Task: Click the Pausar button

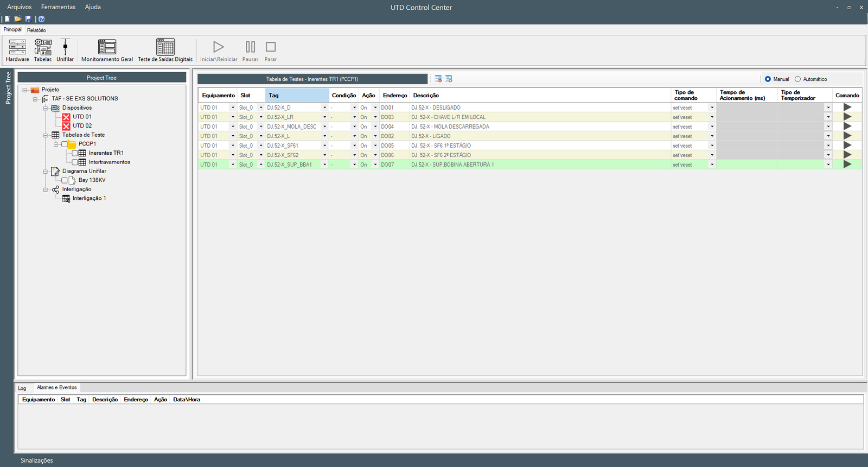Action: (x=250, y=51)
